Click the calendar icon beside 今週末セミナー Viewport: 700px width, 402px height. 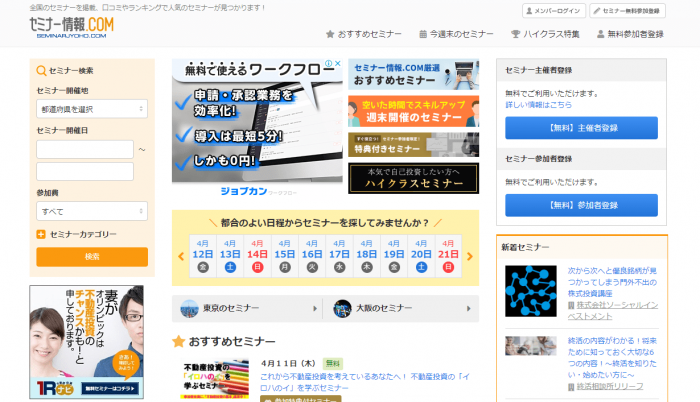pos(423,34)
